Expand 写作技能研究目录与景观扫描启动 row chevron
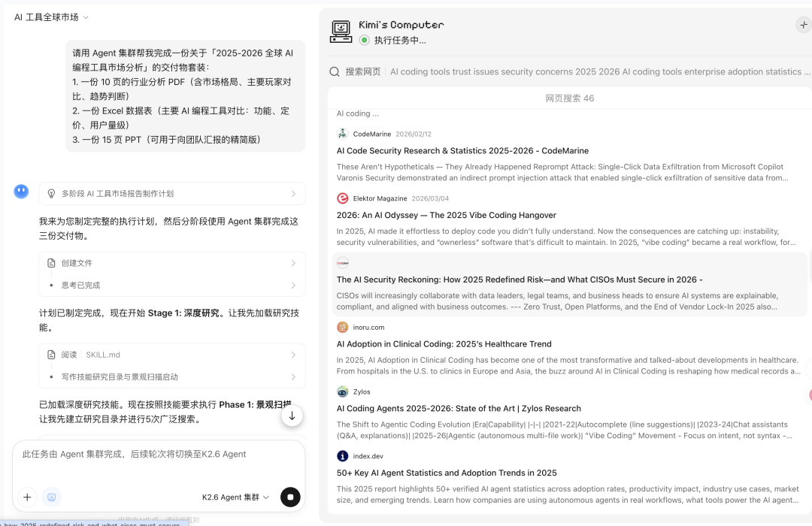This screenshot has width=812, height=526. pyautogui.click(x=293, y=377)
